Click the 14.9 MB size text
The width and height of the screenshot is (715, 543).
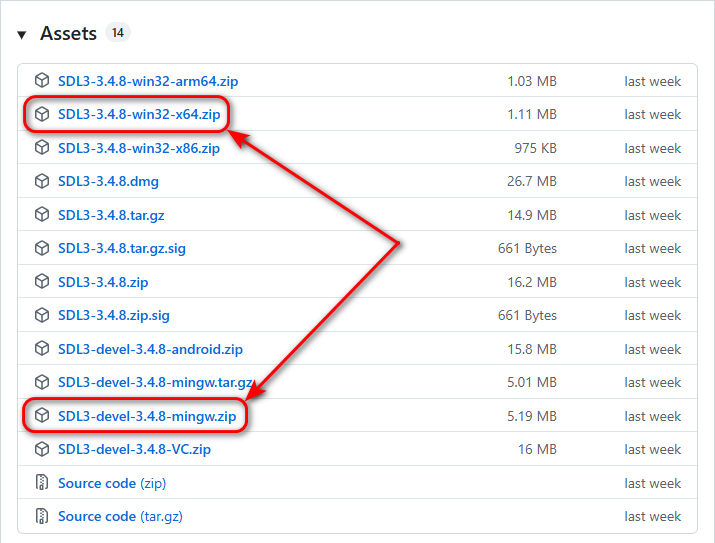click(x=532, y=215)
